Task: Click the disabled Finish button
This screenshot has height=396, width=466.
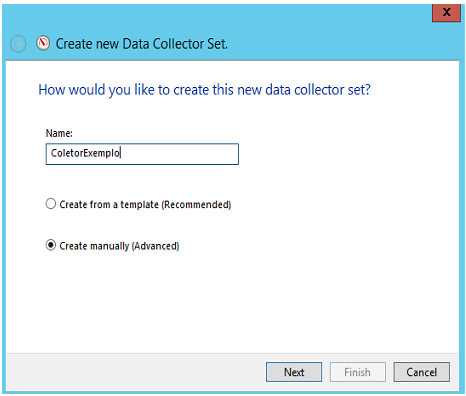Action: (358, 372)
